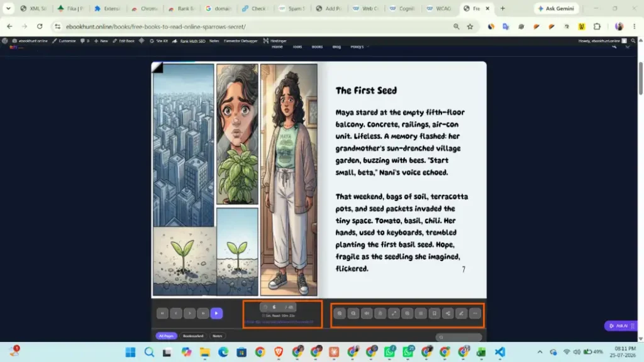Go to the first page of the book

pos(162,313)
